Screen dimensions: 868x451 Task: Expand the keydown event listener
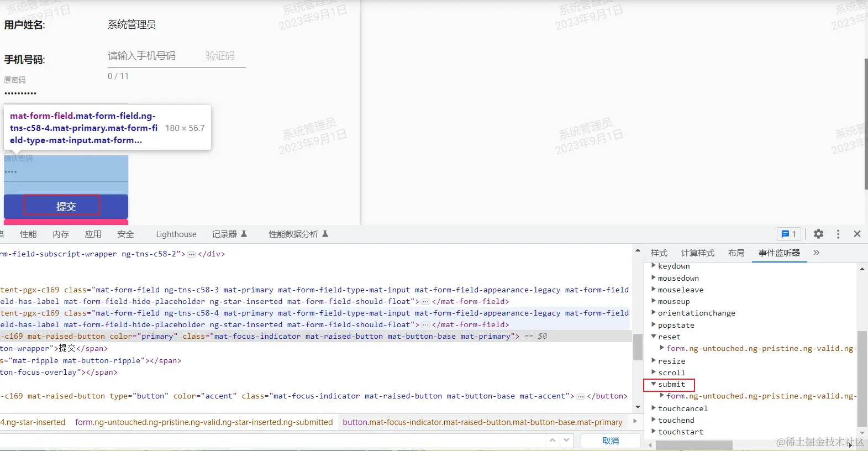(x=654, y=266)
